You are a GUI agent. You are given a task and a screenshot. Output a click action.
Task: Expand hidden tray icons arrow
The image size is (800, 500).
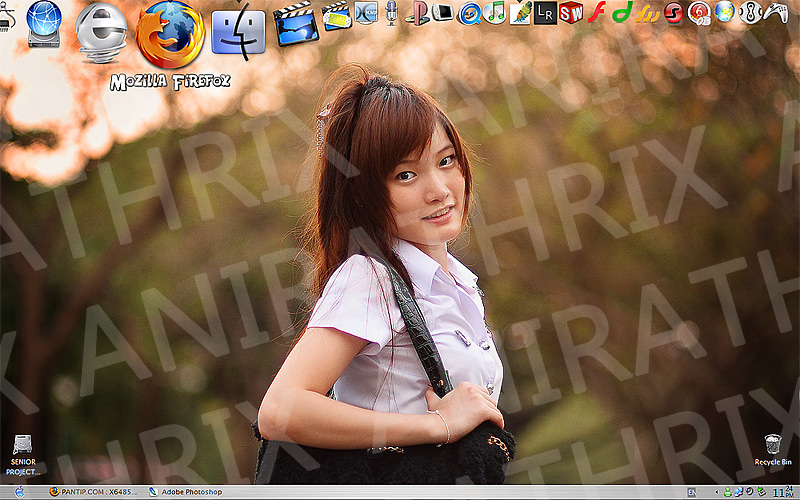[717, 492]
